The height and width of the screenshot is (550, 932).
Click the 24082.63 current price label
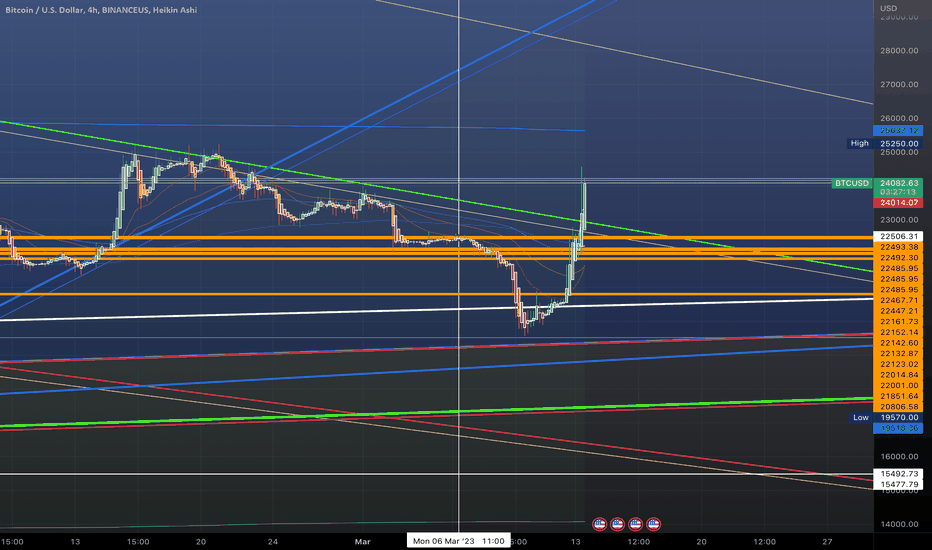898,183
